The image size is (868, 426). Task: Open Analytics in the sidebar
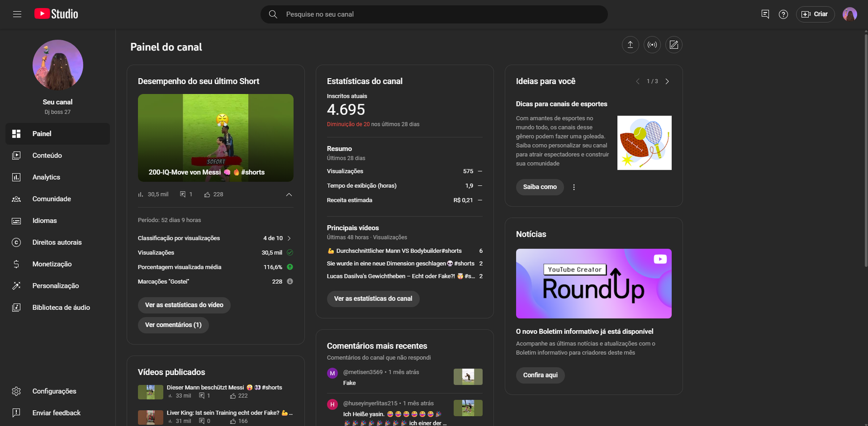point(58,177)
